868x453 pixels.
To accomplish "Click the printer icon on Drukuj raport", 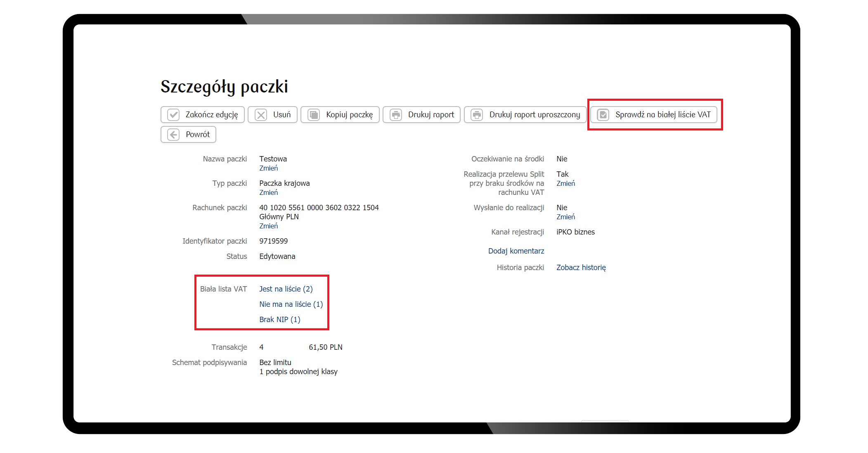I will coord(396,115).
